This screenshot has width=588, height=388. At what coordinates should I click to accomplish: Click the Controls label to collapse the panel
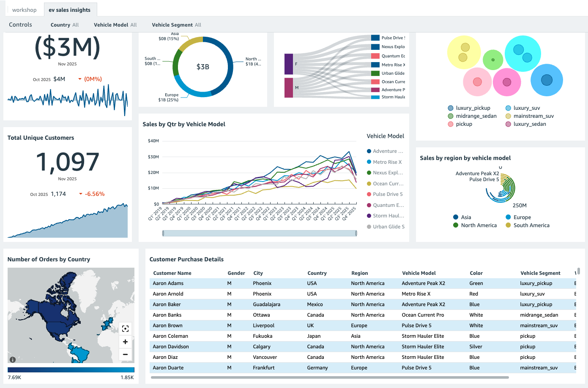(x=20, y=24)
